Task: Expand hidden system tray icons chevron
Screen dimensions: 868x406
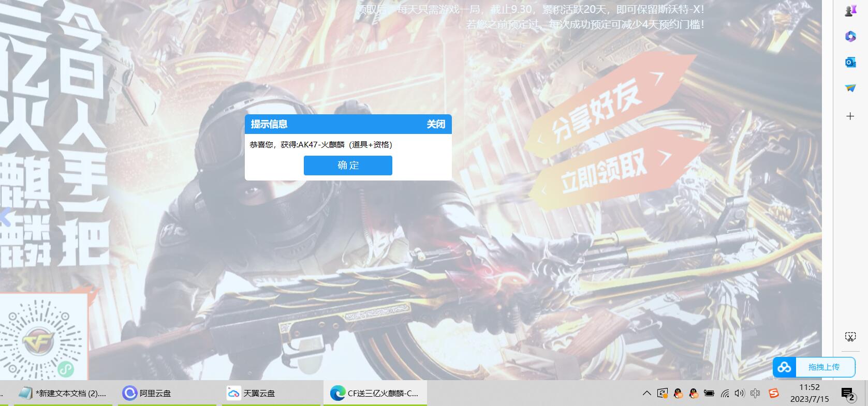Action: [x=646, y=394]
